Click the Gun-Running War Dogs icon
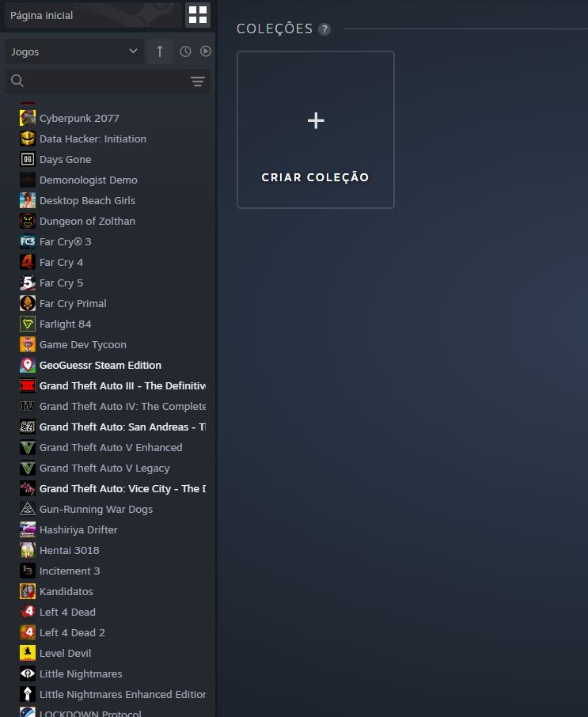The width and height of the screenshot is (588, 717). 28,509
